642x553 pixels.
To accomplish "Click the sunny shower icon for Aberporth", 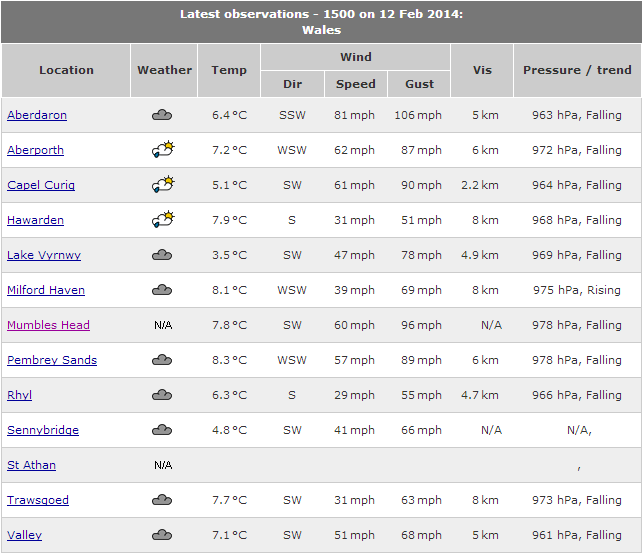I will pyautogui.click(x=163, y=149).
